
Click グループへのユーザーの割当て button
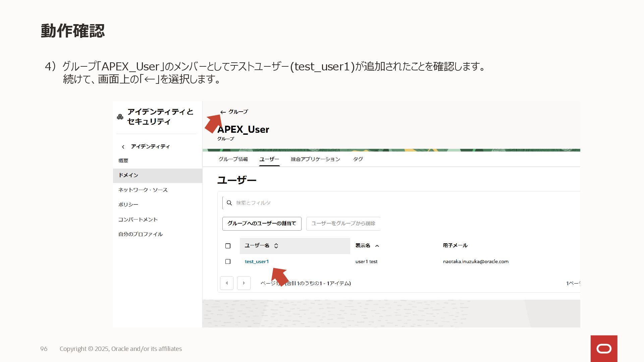262,224
